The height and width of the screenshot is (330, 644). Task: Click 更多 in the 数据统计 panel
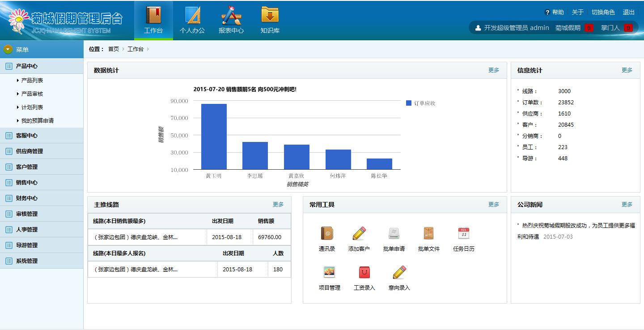tap(494, 70)
